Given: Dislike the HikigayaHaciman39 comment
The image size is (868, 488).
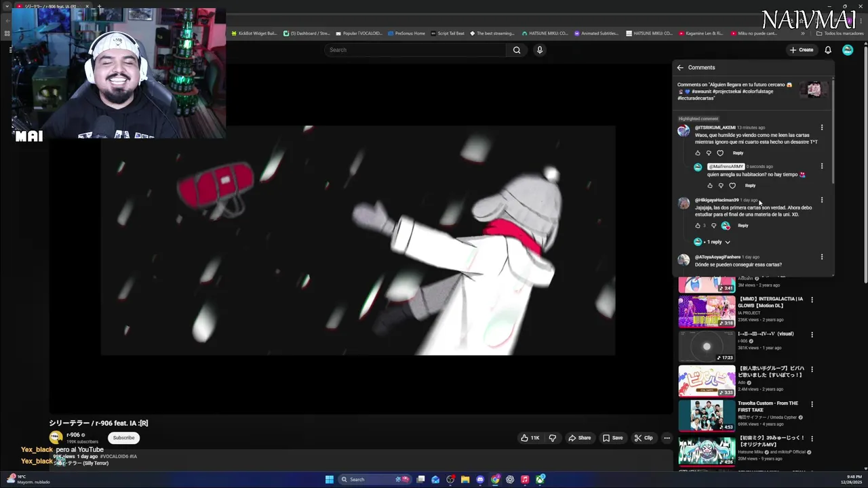Looking at the screenshot, I should [x=713, y=226].
